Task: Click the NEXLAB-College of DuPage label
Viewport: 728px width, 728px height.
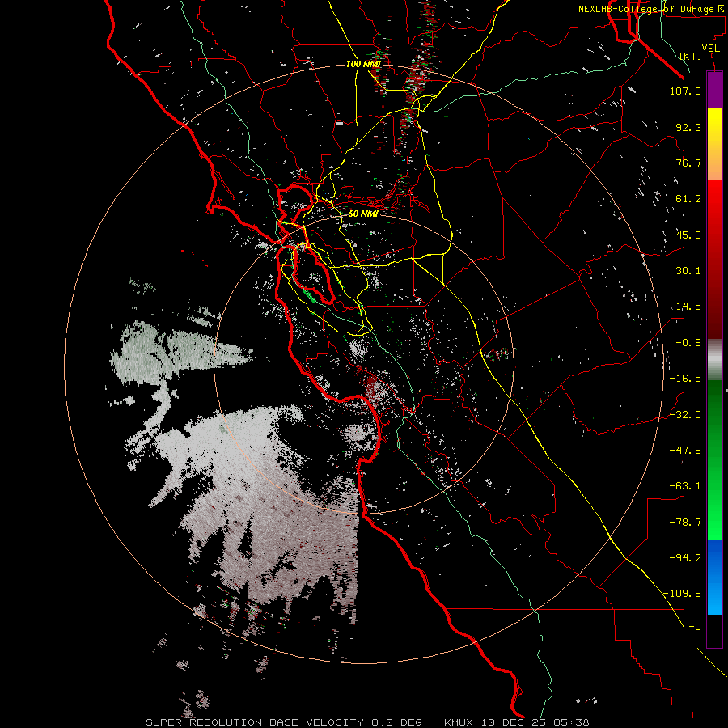Action: click(x=653, y=9)
